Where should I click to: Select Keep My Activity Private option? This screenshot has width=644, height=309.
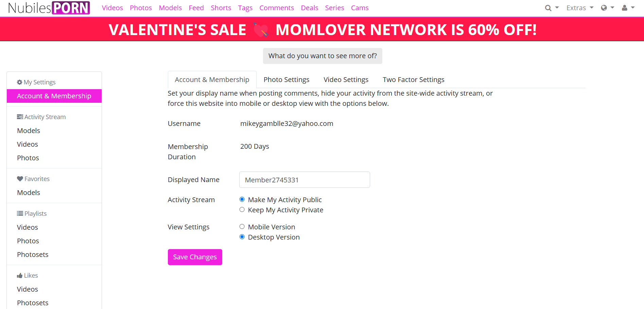tap(242, 210)
